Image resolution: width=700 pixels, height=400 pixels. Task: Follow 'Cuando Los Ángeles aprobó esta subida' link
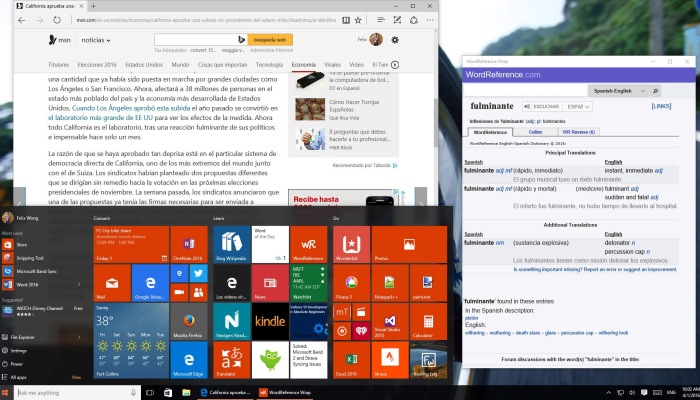pos(131,108)
